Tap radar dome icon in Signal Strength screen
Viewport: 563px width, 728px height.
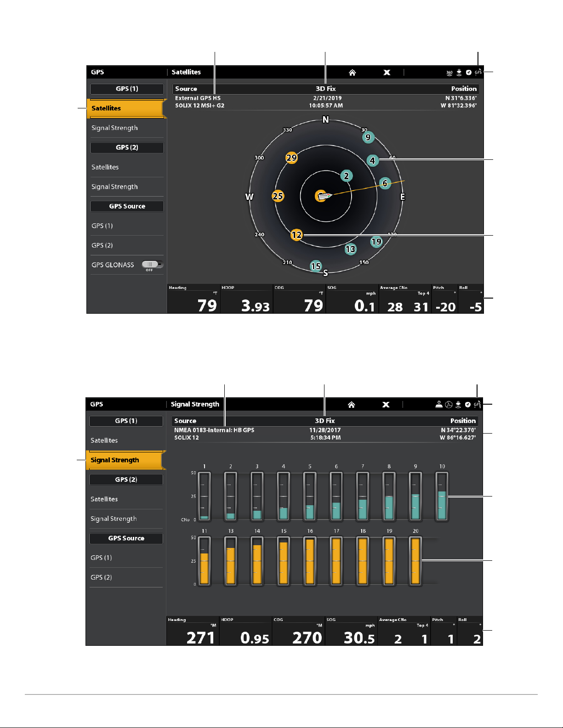click(439, 404)
